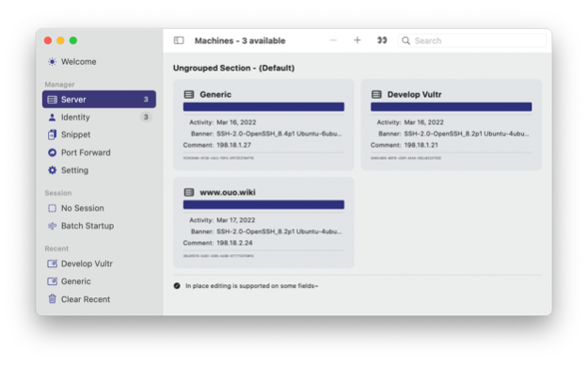Click the Setting gear icon

click(x=52, y=170)
